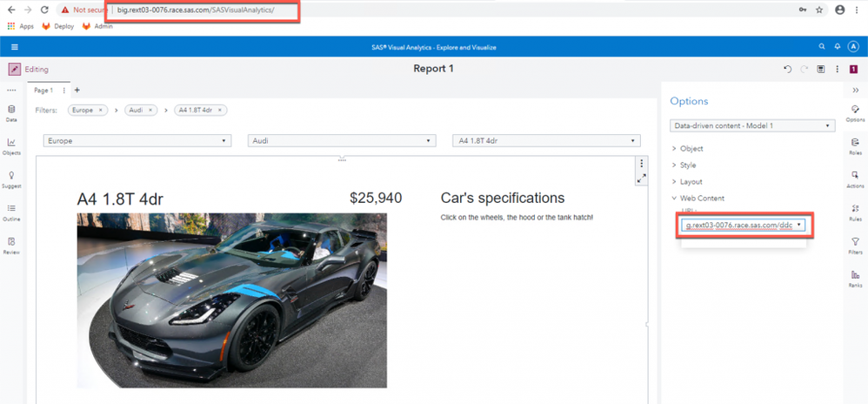Click the browser forward arrow
868x404 pixels.
[x=28, y=10]
